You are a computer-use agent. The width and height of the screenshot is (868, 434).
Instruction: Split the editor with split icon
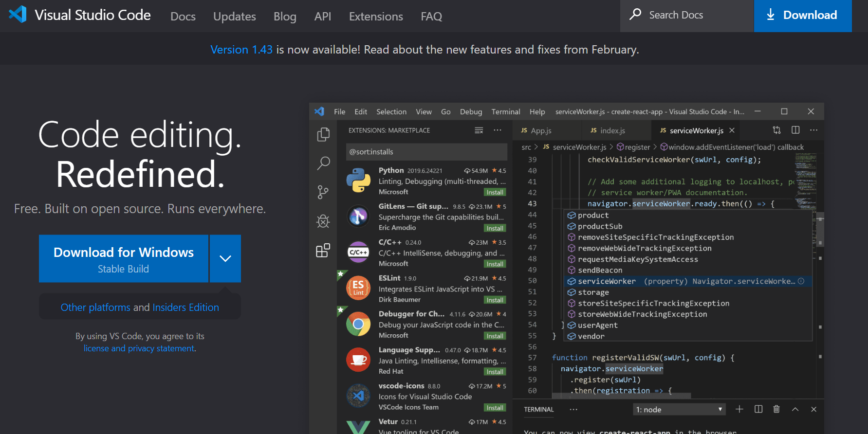(795, 130)
